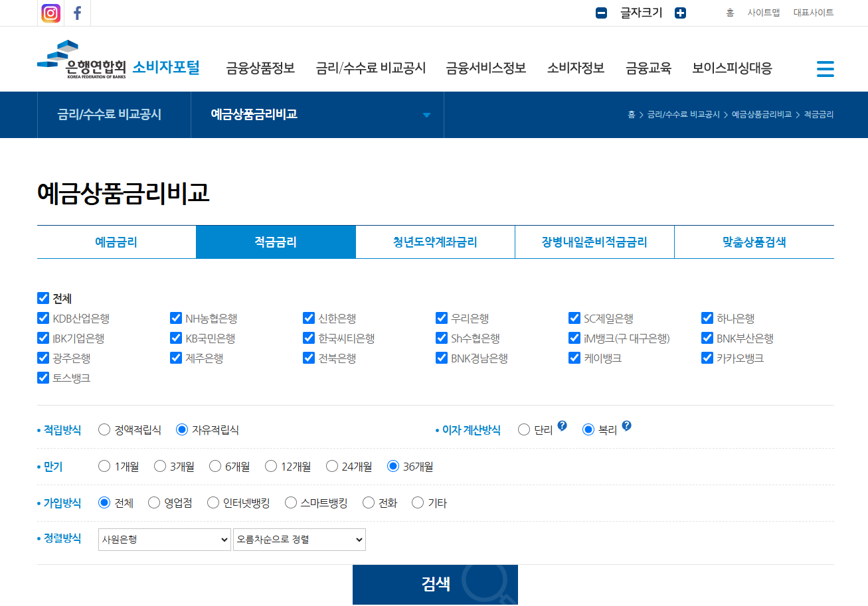Click the help icon next to 복리
Screen dimensions: 868x606
pyautogui.click(x=627, y=425)
